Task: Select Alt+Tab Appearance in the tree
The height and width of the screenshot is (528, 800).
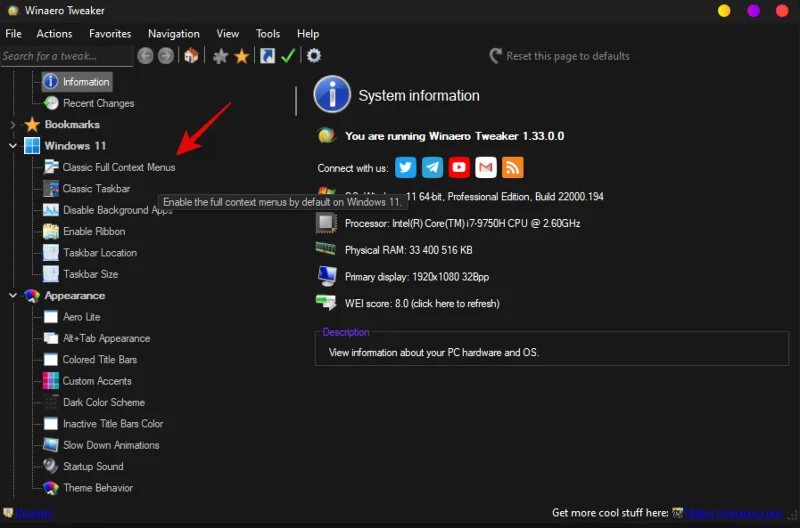Action: [x=106, y=338]
